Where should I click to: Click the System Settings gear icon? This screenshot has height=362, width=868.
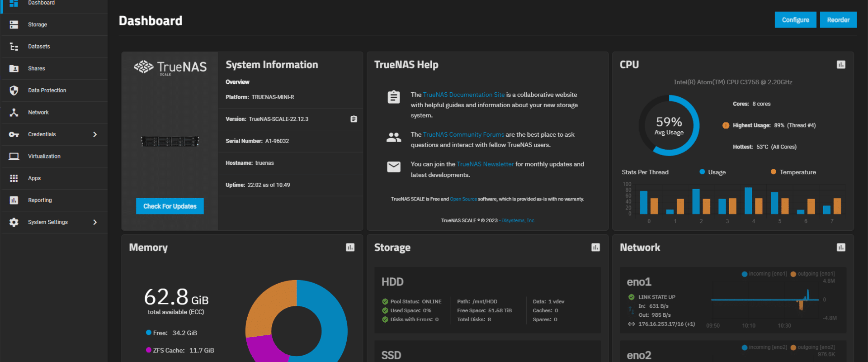14,222
